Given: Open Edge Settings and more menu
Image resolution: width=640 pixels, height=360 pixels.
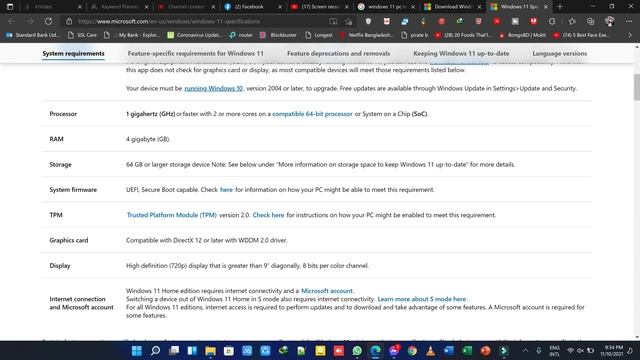Looking at the screenshot, I should point(629,21).
